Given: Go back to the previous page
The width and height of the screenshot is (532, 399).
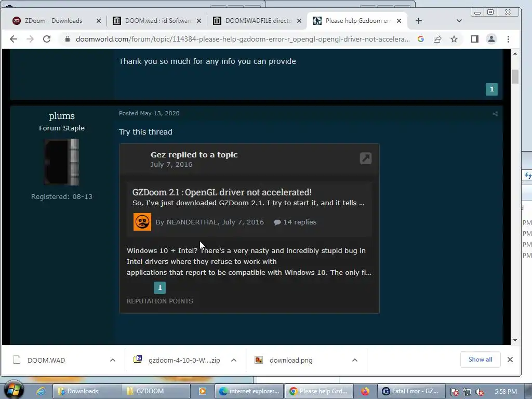Looking at the screenshot, I should pos(14,39).
